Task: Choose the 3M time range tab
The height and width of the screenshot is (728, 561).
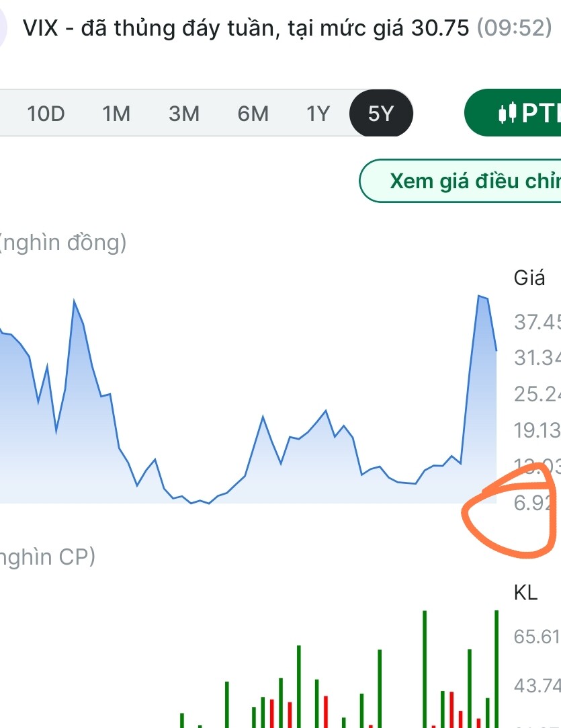Action: 184,114
